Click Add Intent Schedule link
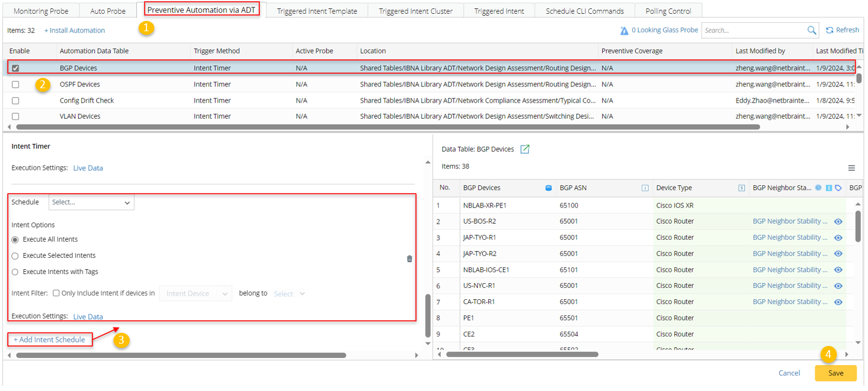The width and height of the screenshot is (868, 391). click(50, 339)
